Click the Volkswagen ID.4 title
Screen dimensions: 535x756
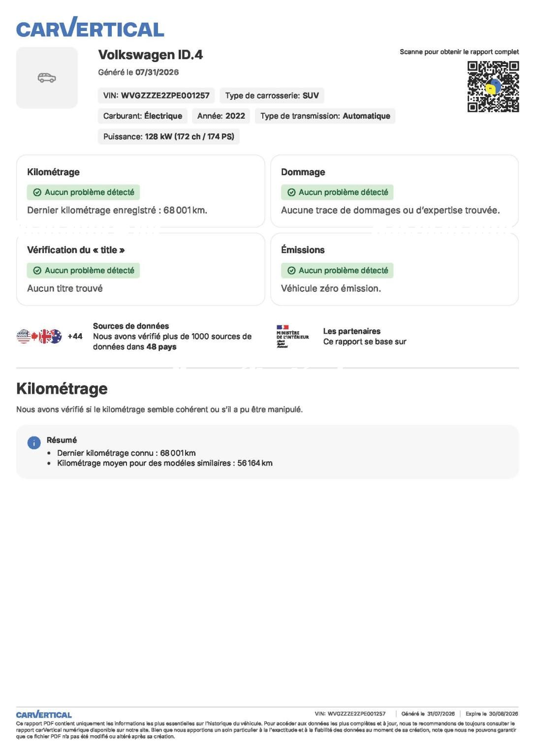tap(151, 55)
